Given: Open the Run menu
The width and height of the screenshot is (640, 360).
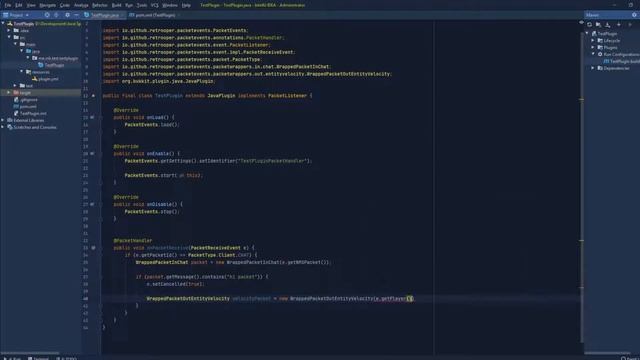Looking at the screenshot, I should point(129,5).
